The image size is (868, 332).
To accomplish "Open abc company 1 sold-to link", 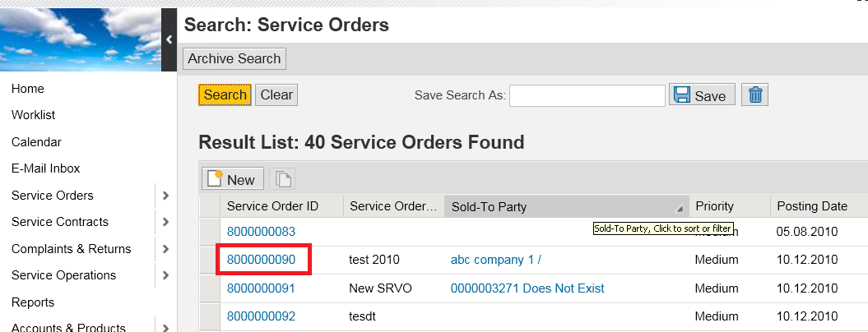I will click(x=496, y=260).
